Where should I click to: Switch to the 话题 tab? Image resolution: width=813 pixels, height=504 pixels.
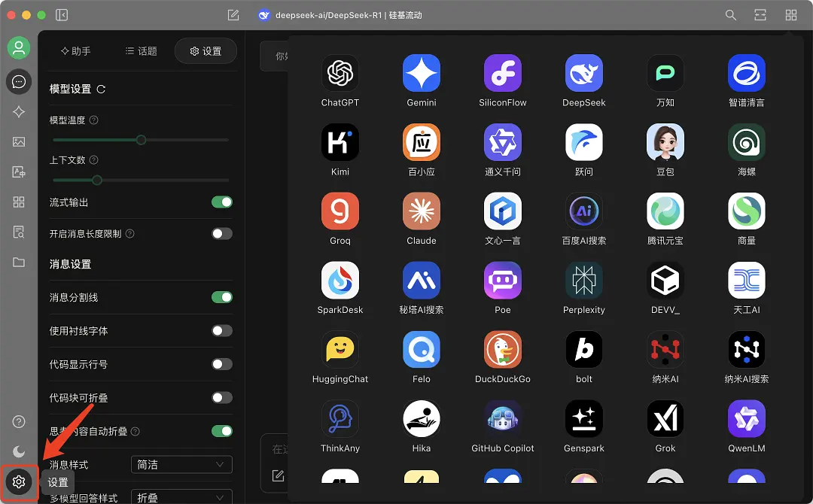141,50
